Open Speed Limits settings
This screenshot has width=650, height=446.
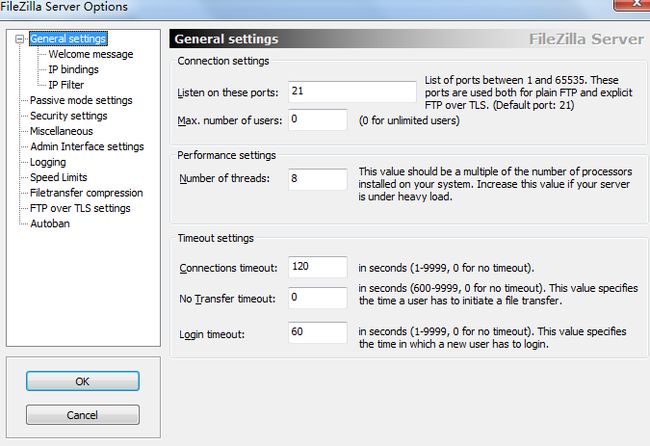(x=58, y=177)
